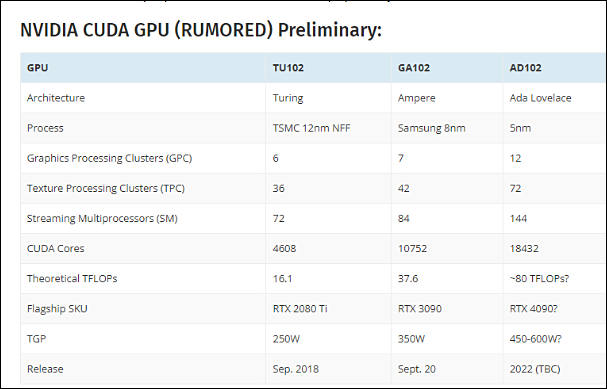The height and width of the screenshot is (389, 607).
Task: Click the NVIDIA CUDA GPU heading
Action: 201,30
